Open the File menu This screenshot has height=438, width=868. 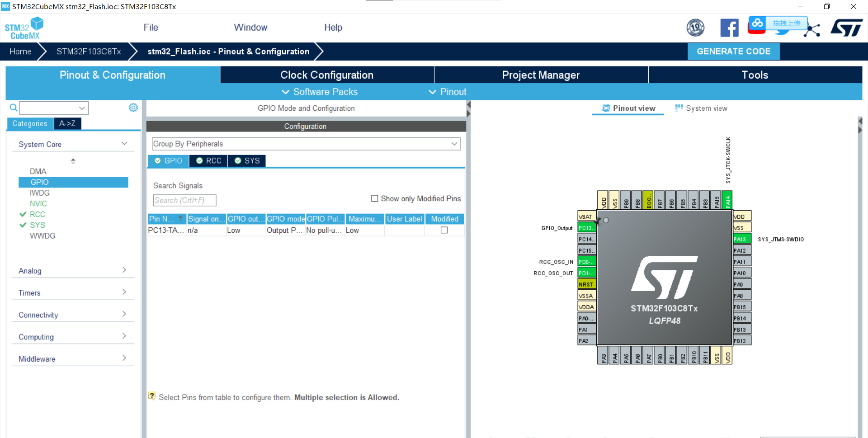(151, 28)
